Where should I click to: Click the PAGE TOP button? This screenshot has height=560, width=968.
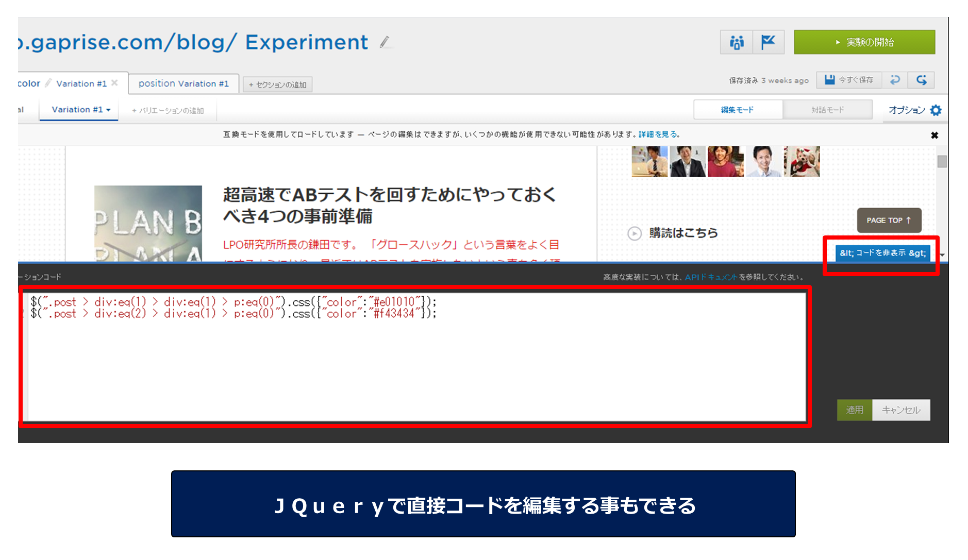click(888, 220)
